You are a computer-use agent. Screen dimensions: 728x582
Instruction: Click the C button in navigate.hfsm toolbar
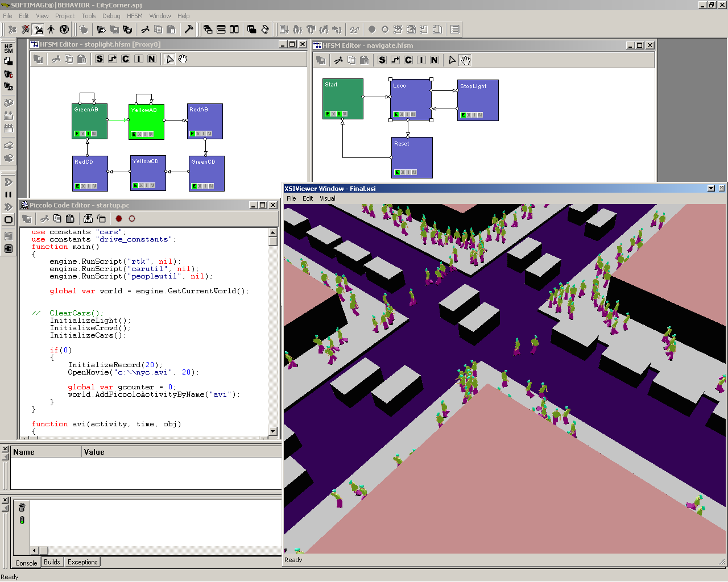point(408,60)
